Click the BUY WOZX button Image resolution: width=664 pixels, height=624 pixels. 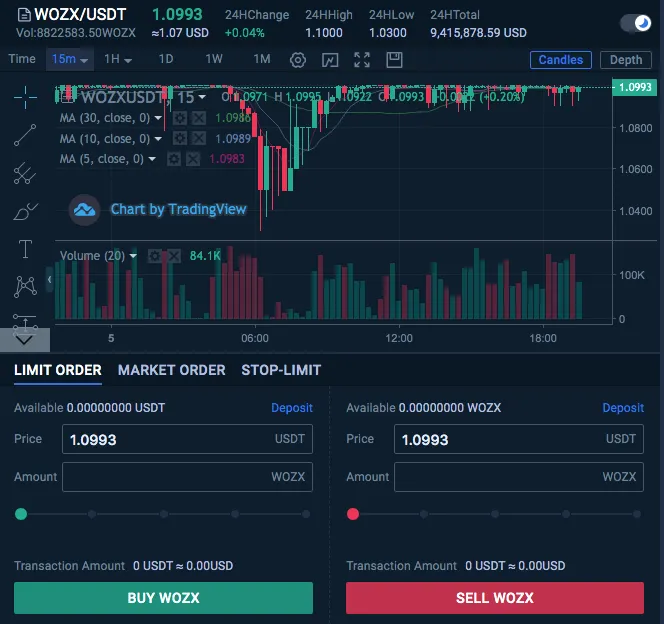click(163, 598)
